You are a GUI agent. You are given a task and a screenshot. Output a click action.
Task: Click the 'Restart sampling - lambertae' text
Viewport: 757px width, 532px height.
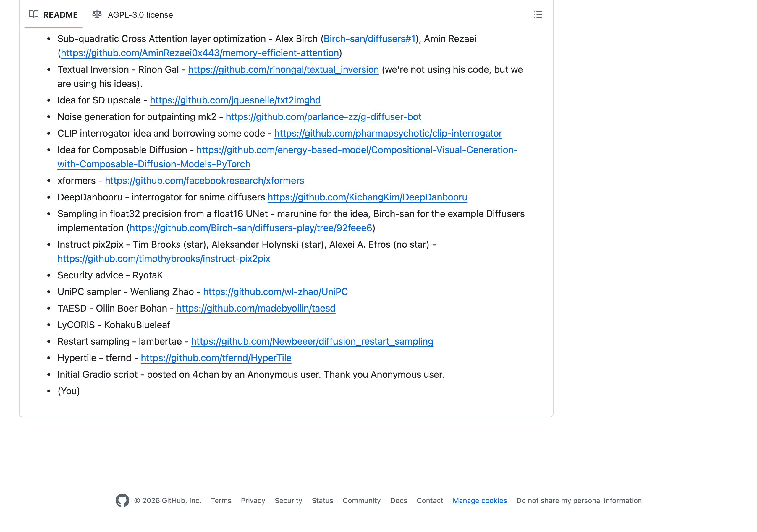tap(120, 341)
